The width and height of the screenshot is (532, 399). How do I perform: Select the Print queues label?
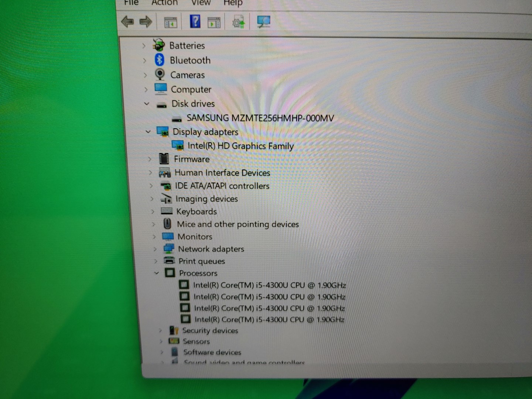[202, 261]
